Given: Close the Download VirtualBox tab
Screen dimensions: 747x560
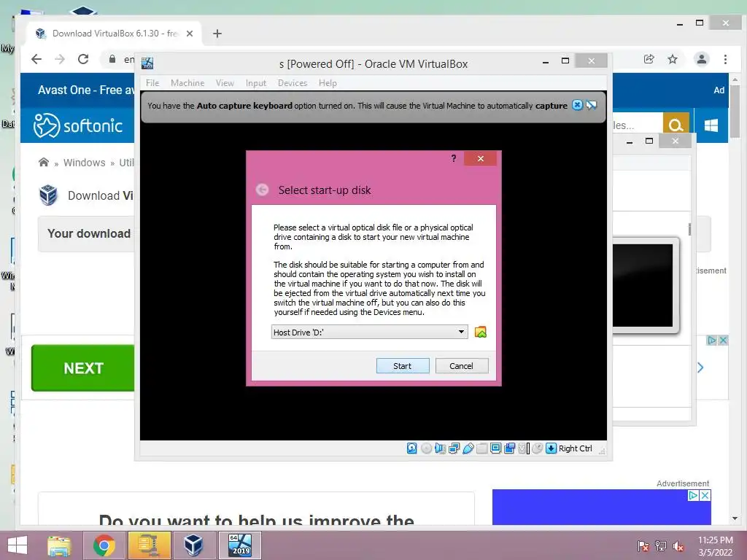Looking at the screenshot, I should pyautogui.click(x=190, y=34).
